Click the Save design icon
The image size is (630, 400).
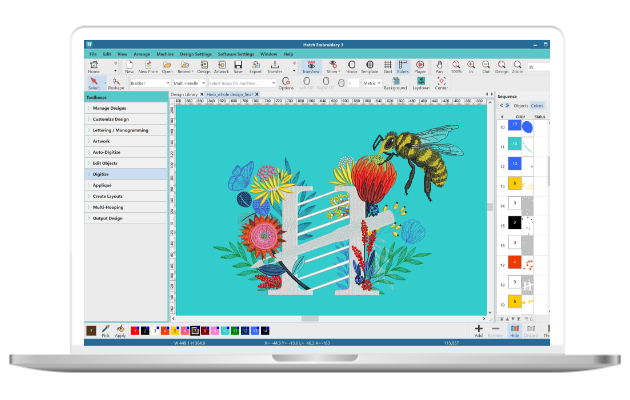click(x=238, y=68)
